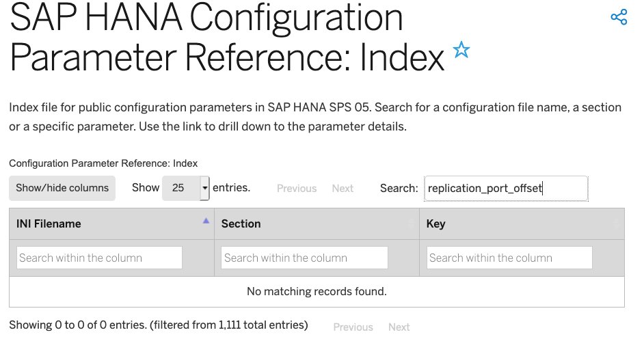Viewport: 644px width, 341px height.
Task: Sort by INI Filename ascending arrow
Action: [x=206, y=221]
